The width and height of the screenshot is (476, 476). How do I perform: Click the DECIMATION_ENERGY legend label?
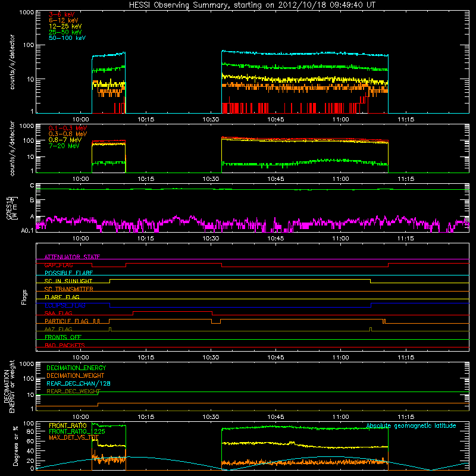76,368
